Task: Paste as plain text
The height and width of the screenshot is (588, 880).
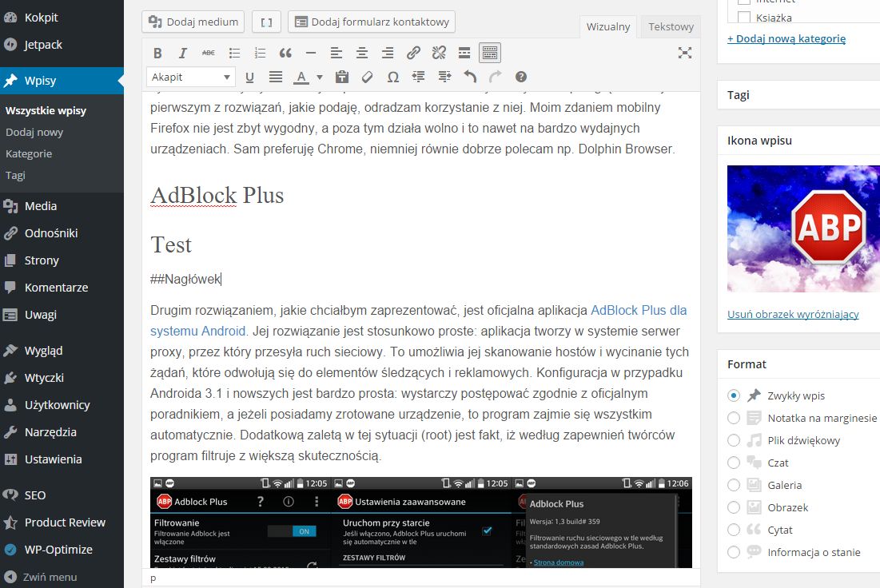Action: click(342, 77)
